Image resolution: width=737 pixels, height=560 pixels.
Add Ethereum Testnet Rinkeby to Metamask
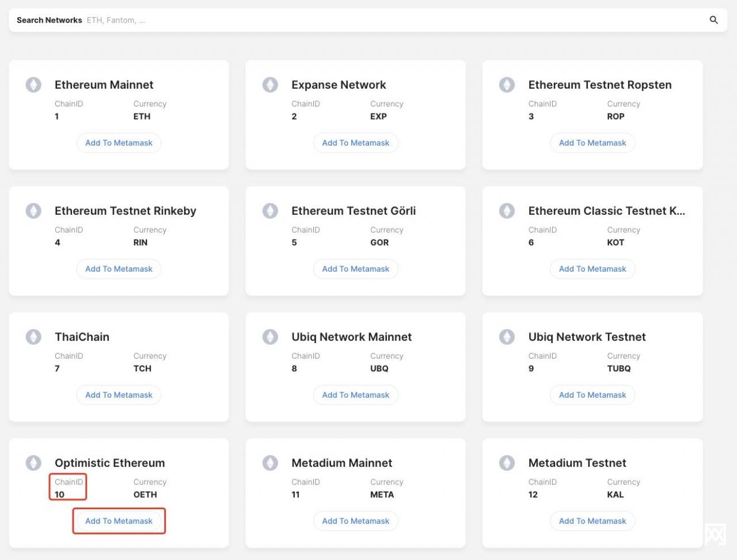coord(119,269)
